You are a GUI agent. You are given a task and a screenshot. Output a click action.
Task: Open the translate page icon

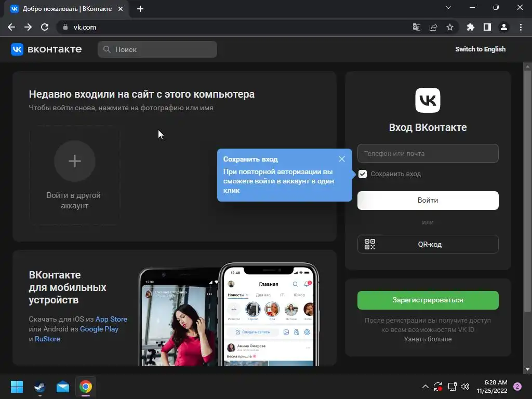pyautogui.click(x=416, y=27)
